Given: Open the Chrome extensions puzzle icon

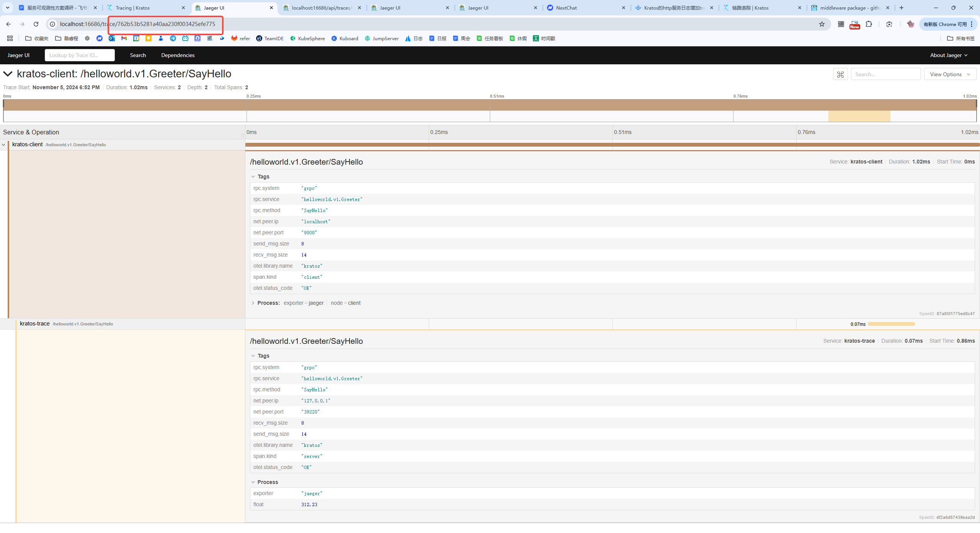Looking at the screenshot, I should (x=869, y=24).
